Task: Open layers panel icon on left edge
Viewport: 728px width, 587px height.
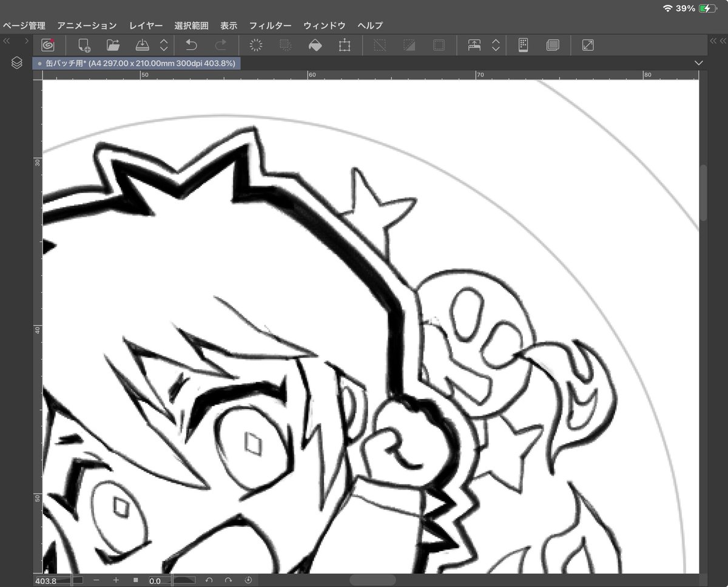Action: pyautogui.click(x=17, y=63)
